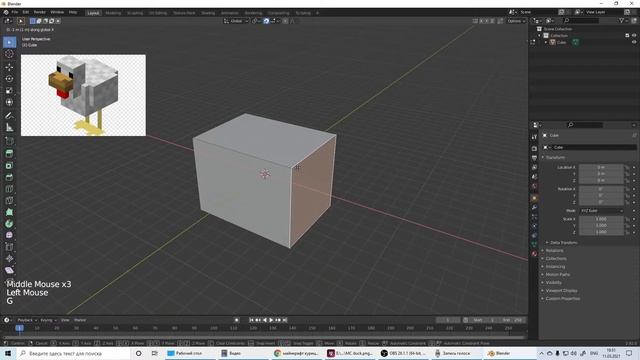Screen dimensions: 640x360
Task: Select the Shrink/Fatten tool
Action: tap(9, 259)
